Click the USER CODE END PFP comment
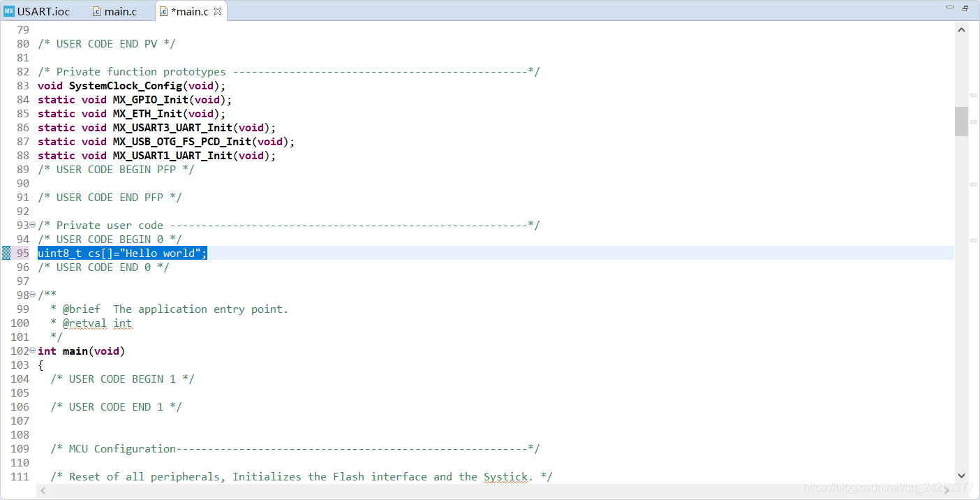 [110, 198]
